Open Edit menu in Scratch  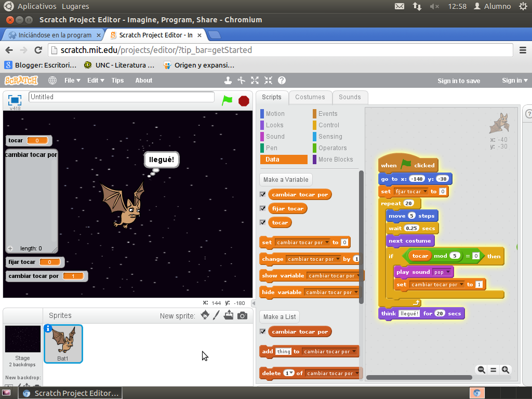96,81
